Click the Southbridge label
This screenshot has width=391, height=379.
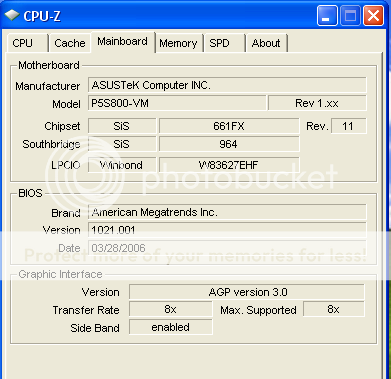click(x=51, y=144)
